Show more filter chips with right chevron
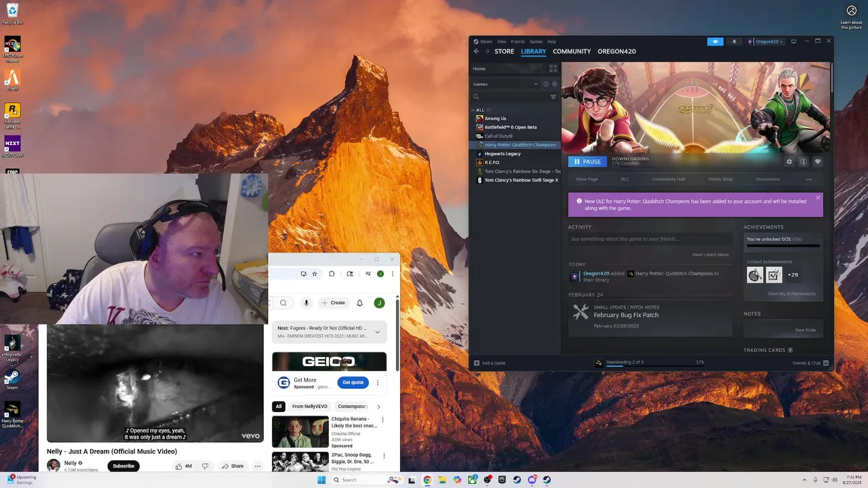 pyautogui.click(x=378, y=407)
